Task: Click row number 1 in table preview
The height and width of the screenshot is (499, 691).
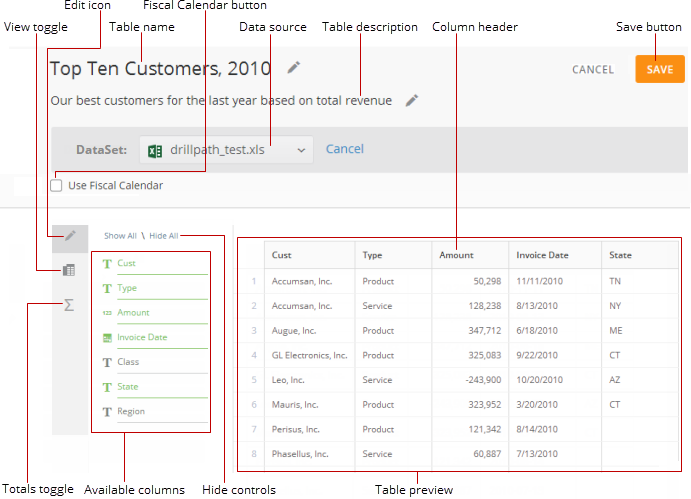Action: [x=254, y=281]
